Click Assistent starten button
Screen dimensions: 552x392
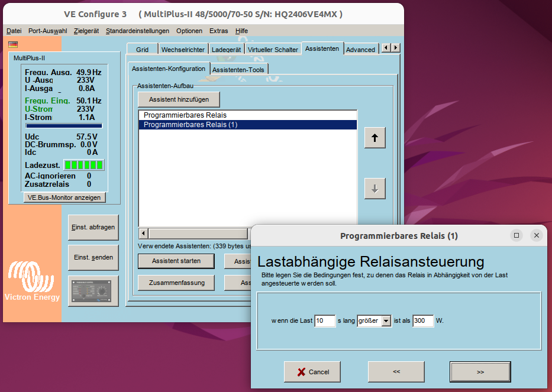(x=176, y=261)
